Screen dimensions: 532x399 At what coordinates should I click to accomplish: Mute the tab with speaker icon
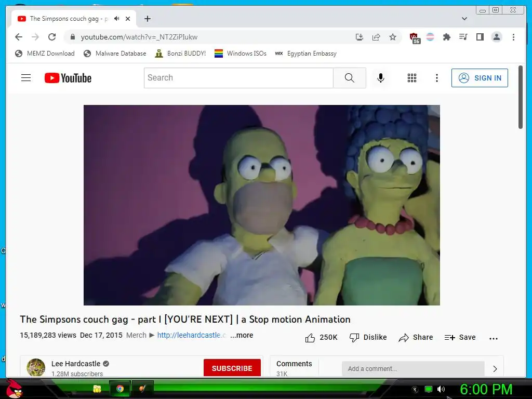(117, 19)
